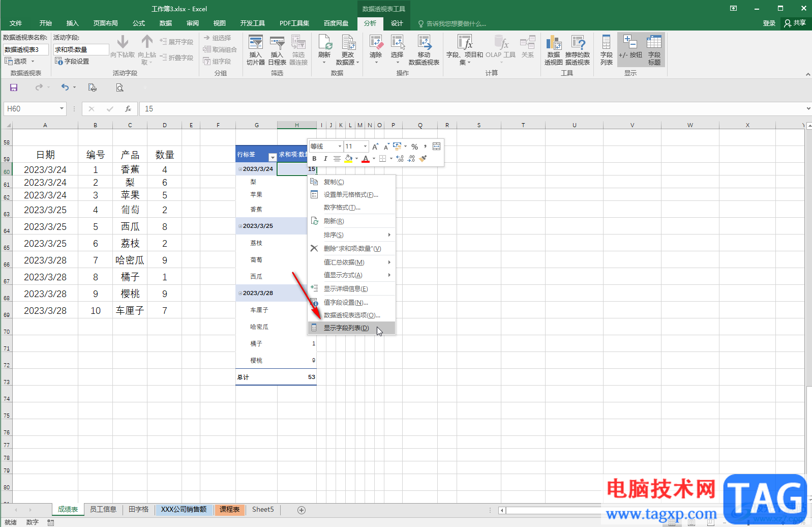Expand Summarize Values By (值汇总依据) submenu
Viewport: 812px width, 527px height.
[351, 262]
